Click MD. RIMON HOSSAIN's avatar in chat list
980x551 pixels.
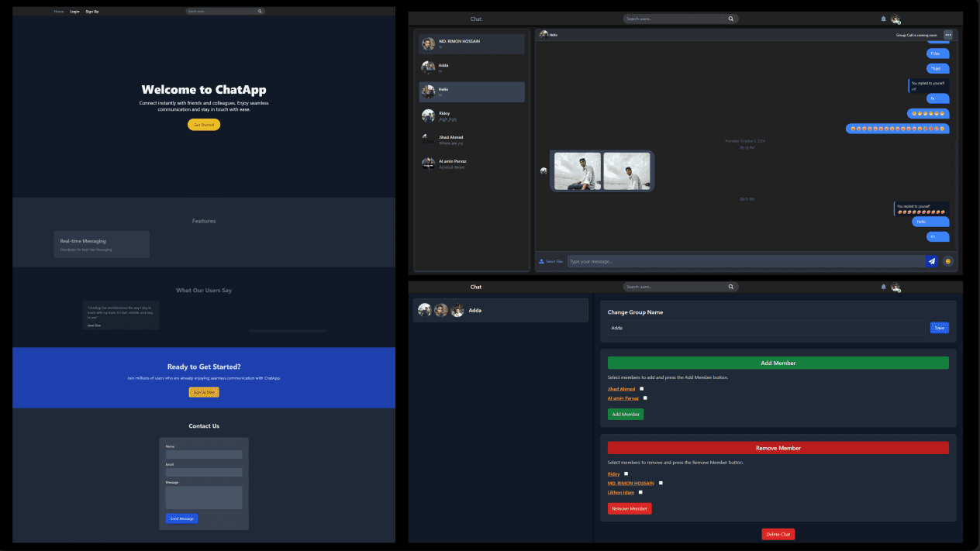coord(428,44)
